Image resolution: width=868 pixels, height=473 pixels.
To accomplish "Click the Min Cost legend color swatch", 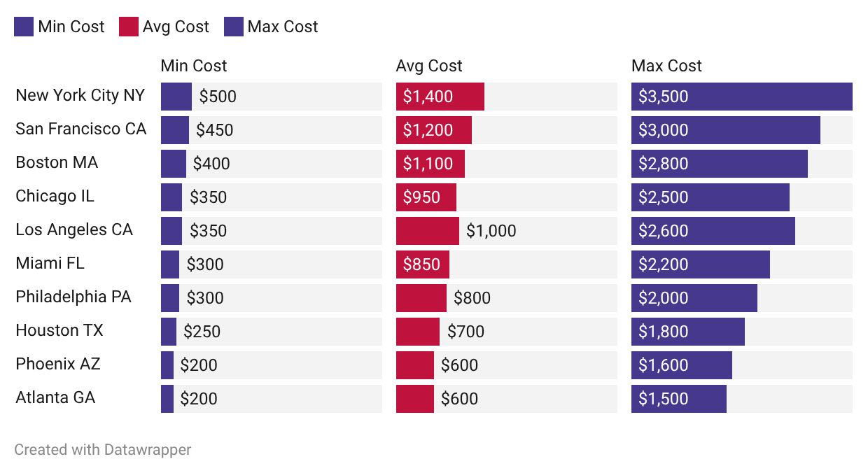I will tap(24, 27).
